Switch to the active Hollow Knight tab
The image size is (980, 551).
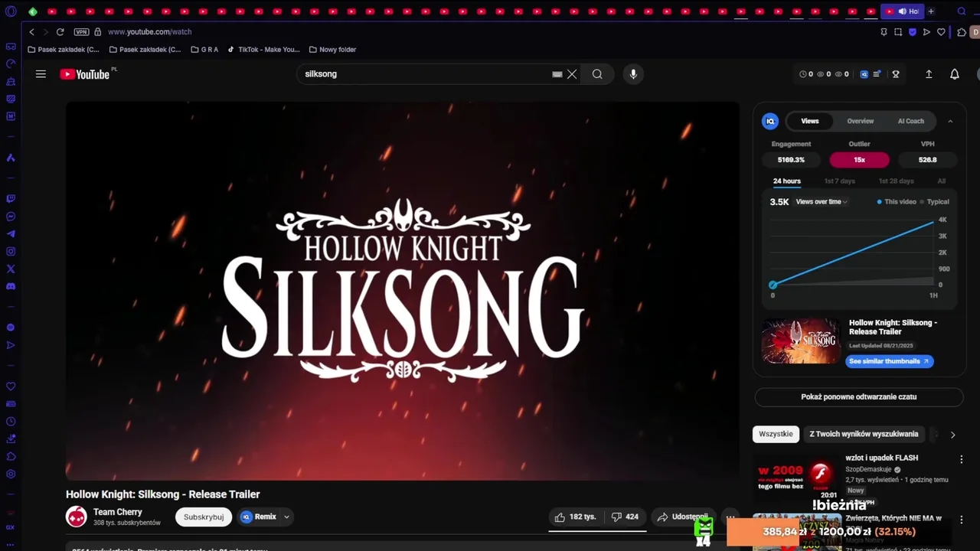[902, 11]
